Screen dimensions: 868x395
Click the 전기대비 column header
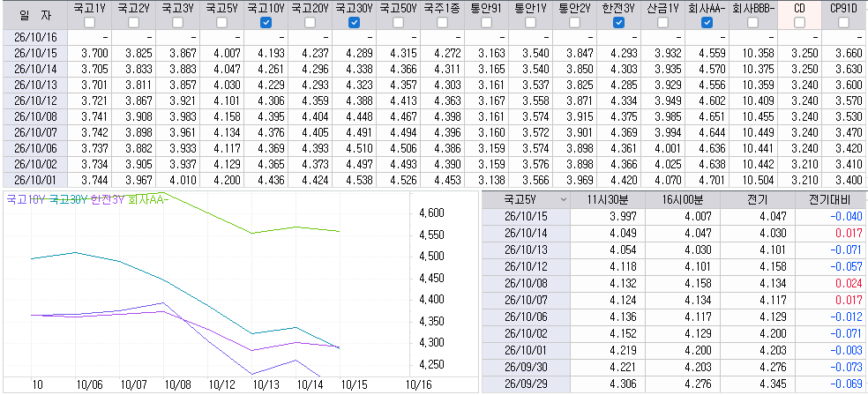pos(830,200)
